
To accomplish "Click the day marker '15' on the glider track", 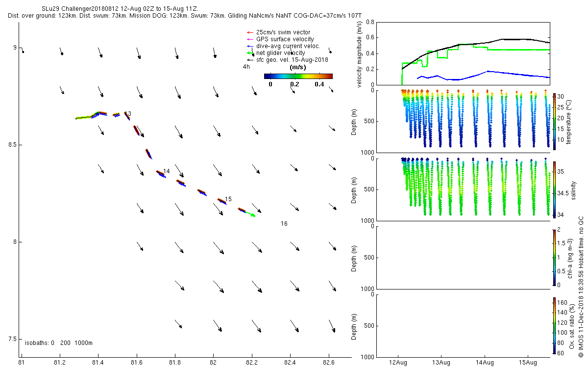I will tap(228, 199).
